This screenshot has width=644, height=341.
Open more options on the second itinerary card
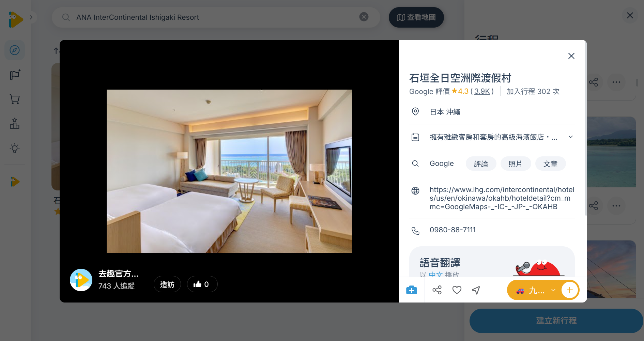tap(616, 206)
